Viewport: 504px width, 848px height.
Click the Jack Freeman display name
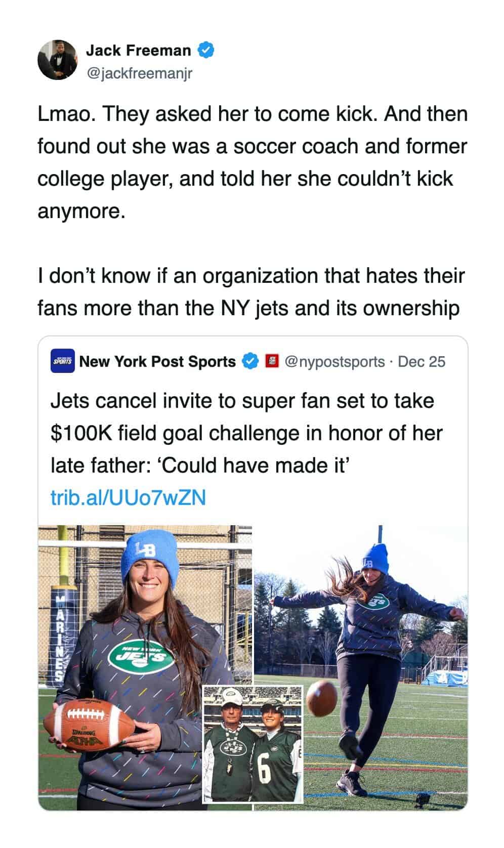click(138, 50)
